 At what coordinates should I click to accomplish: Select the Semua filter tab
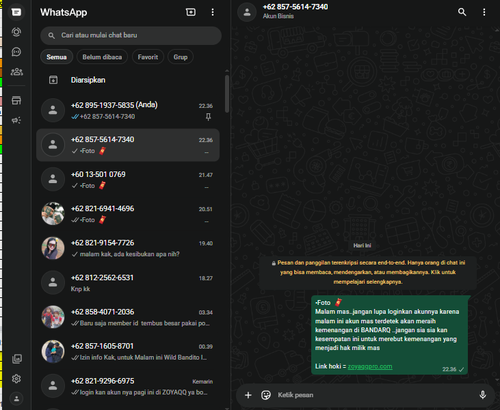click(57, 57)
